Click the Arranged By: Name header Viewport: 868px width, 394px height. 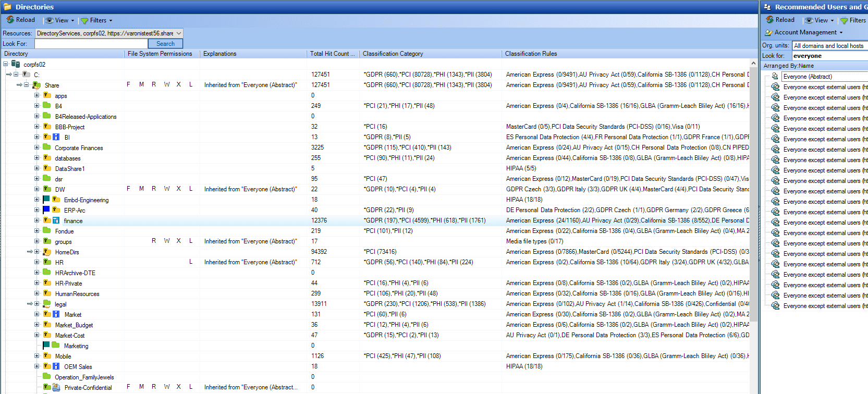pyautogui.click(x=813, y=66)
